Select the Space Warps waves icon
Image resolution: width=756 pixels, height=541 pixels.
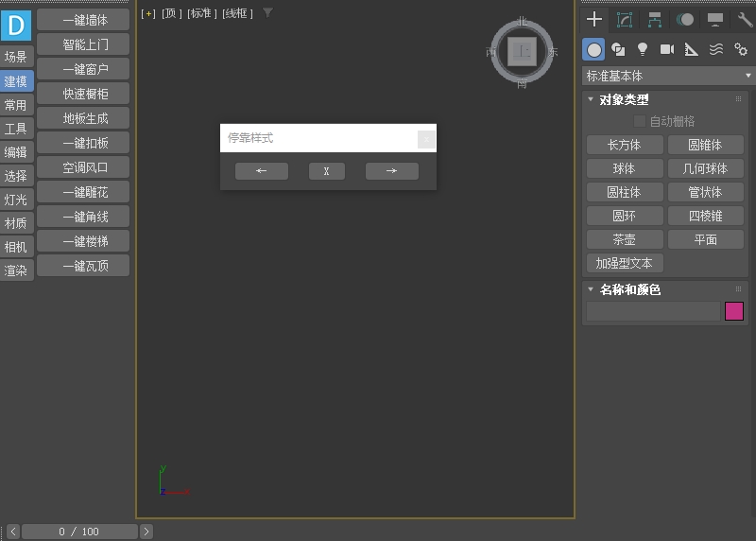pyautogui.click(x=716, y=49)
